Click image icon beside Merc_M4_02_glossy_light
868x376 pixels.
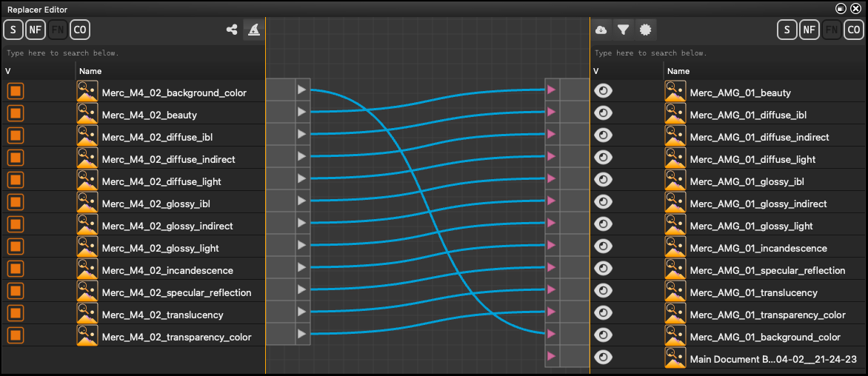click(87, 247)
